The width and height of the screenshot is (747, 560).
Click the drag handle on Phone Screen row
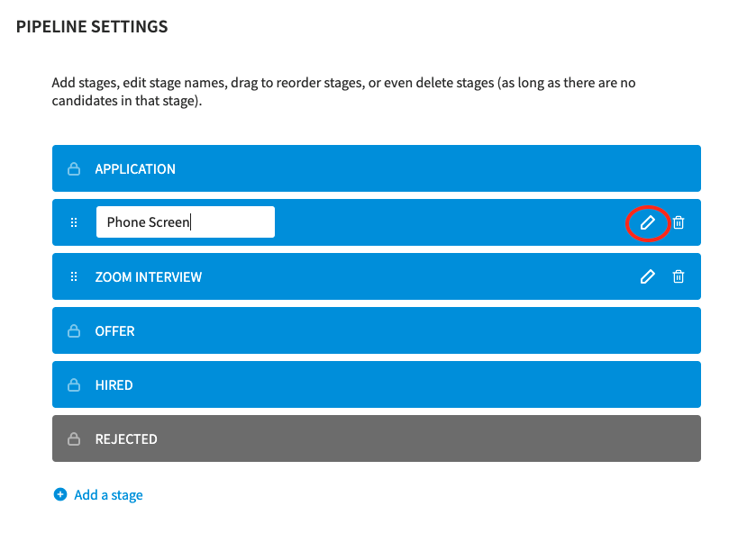pyautogui.click(x=74, y=222)
